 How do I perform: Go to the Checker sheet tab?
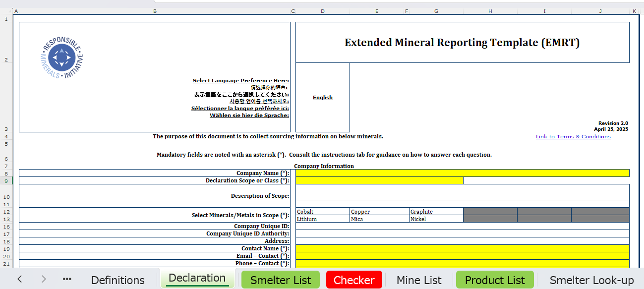click(x=354, y=280)
